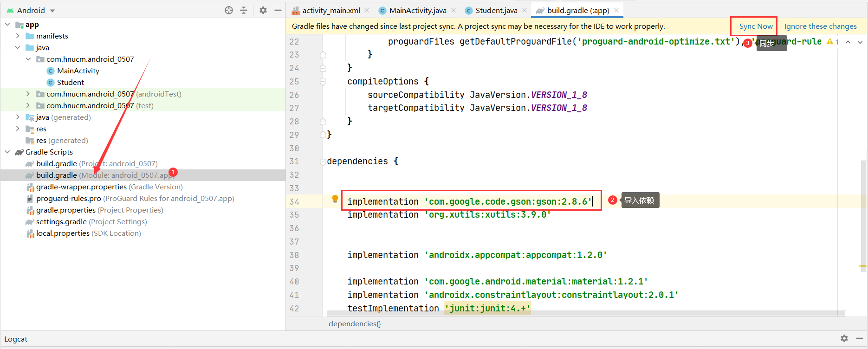The height and width of the screenshot is (349, 868).
Task: Switch to Student.java tab
Action: point(491,10)
